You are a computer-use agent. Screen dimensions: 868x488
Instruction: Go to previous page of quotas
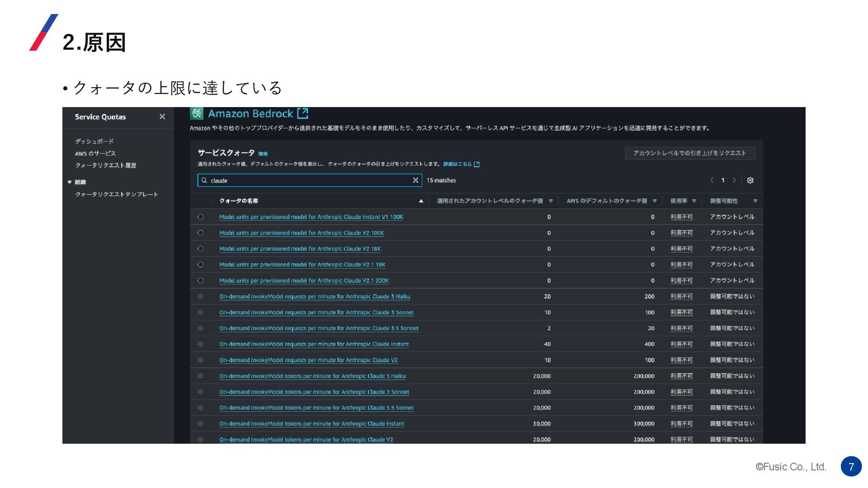click(x=712, y=180)
